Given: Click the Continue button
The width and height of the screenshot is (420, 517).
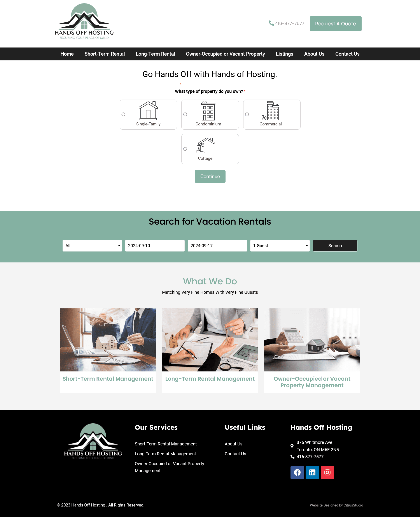Looking at the screenshot, I should tap(210, 176).
